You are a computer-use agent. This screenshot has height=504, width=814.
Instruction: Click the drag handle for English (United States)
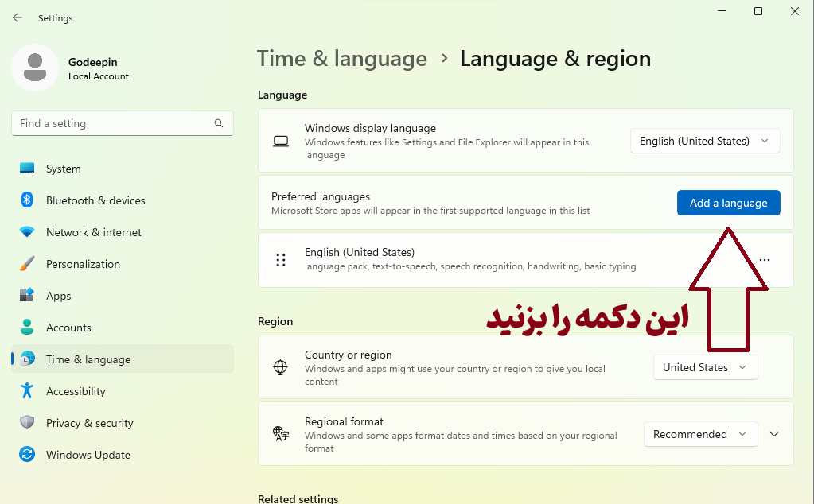coord(281,260)
